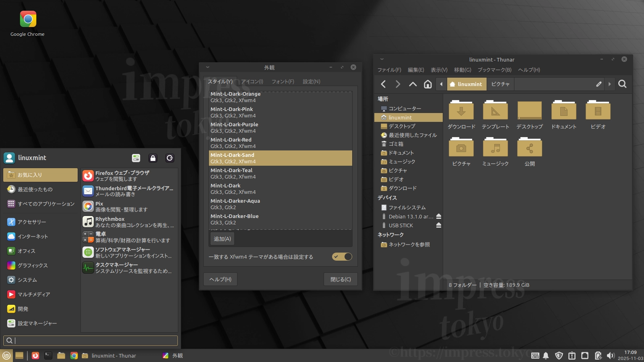Open ドキュメント folder icon in main pane

click(x=563, y=115)
